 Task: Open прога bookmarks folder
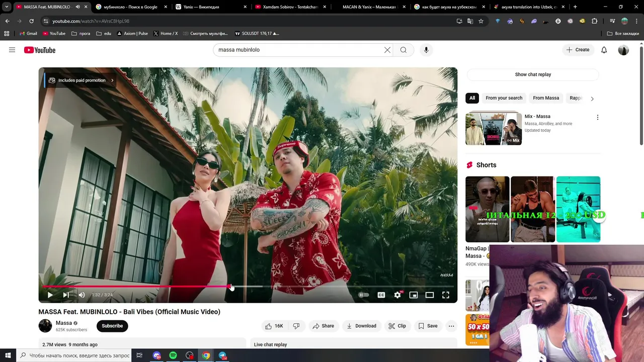point(80,34)
